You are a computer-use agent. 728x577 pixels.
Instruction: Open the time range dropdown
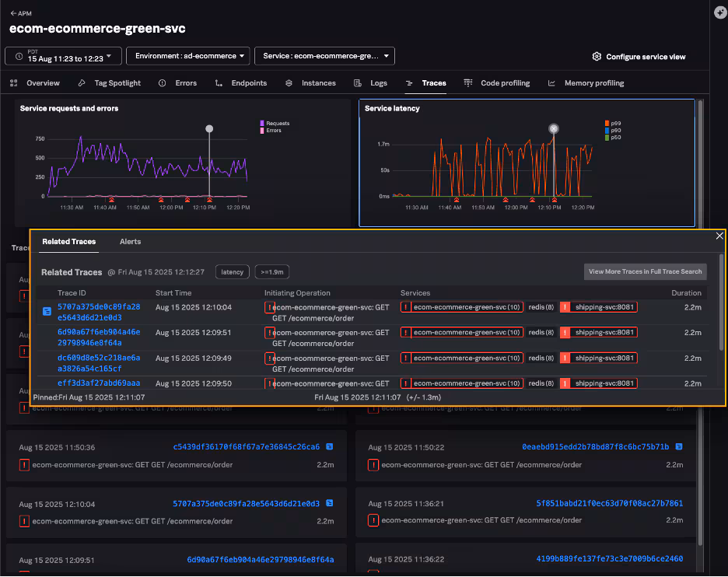point(63,56)
